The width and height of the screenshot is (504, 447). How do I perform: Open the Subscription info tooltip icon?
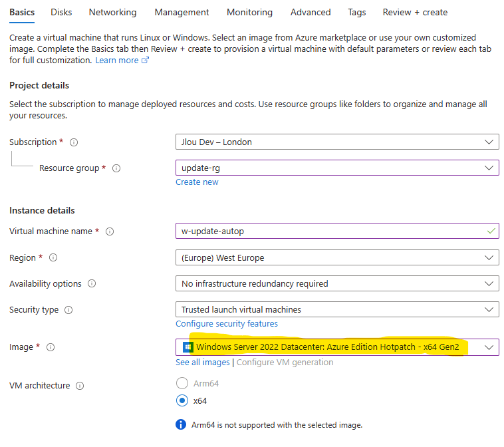pyautogui.click(x=74, y=142)
